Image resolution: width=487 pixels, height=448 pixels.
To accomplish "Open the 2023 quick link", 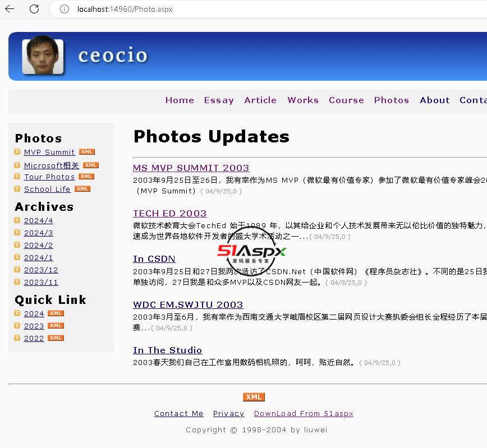I will [34, 326].
